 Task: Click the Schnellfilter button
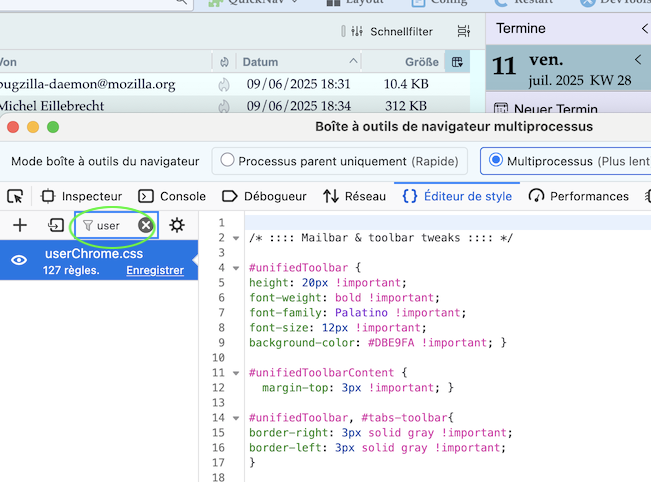click(x=390, y=32)
